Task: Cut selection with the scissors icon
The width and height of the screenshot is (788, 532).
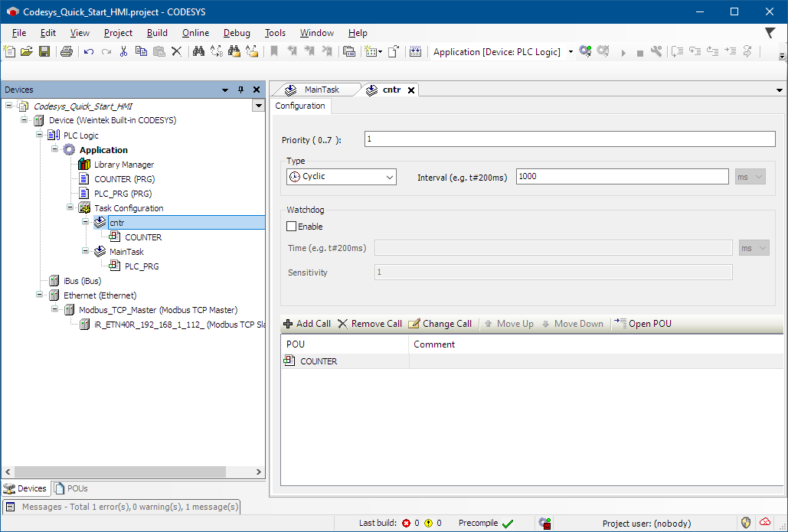Action: (123, 51)
